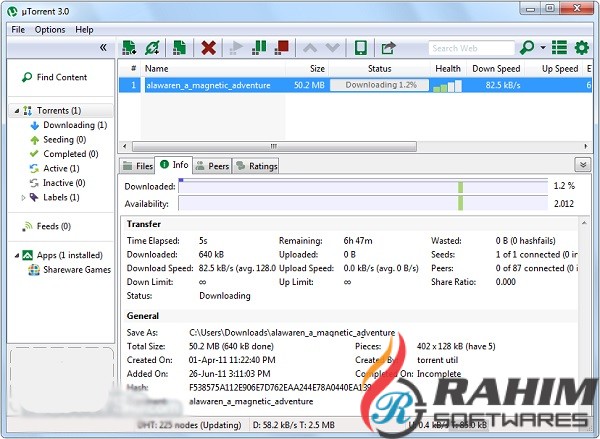Click the Downloading 1.2% status bar
The width and height of the screenshot is (600, 439).
coord(380,85)
